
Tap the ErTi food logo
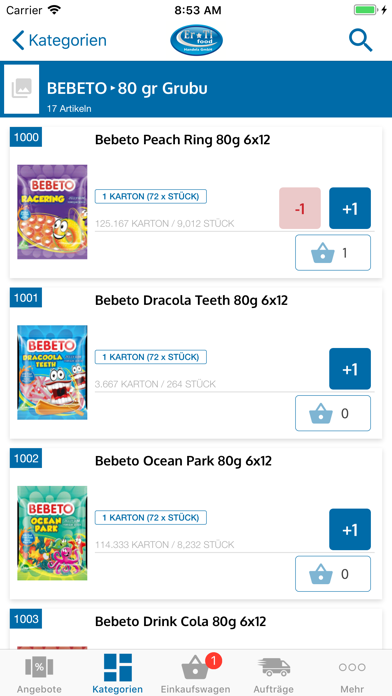tap(196, 40)
